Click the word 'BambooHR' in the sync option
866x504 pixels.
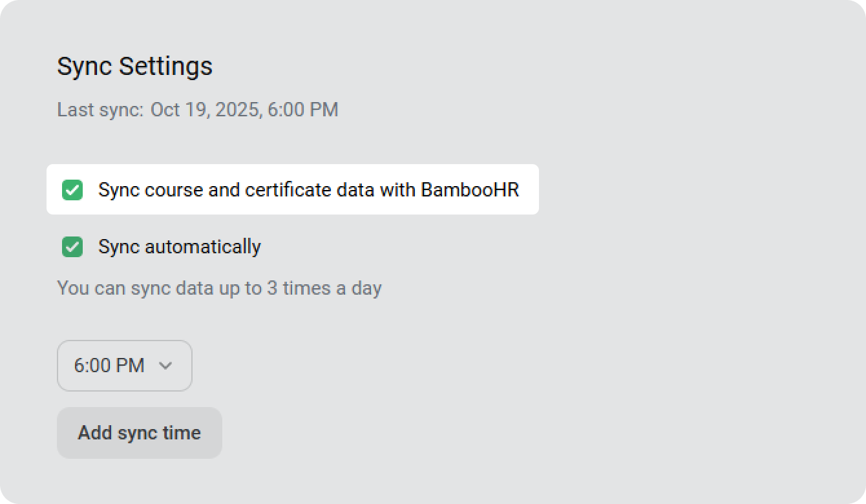click(x=470, y=190)
